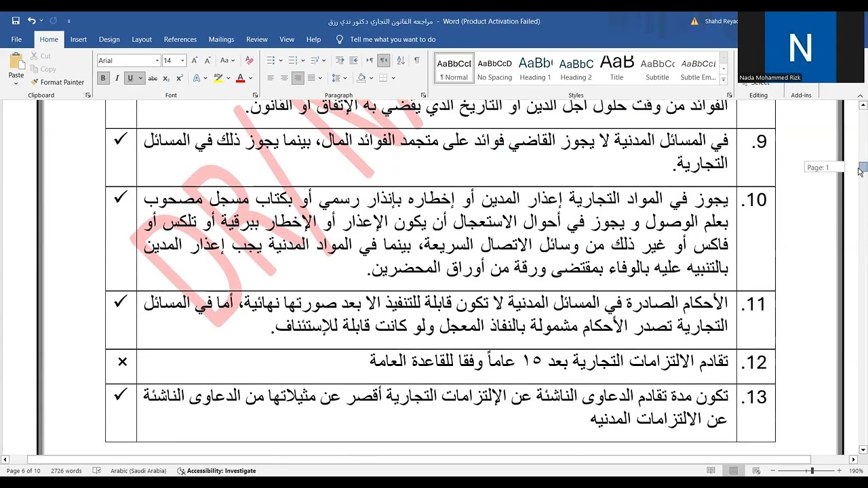Open the Review tab
The width and height of the screenshot is (868, 488).
[x=257, y=39]
